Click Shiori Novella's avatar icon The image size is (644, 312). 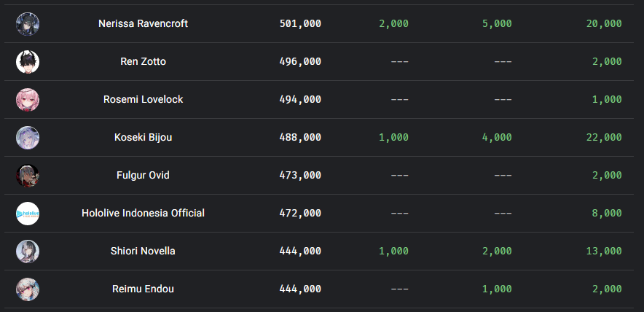pyautogui.click(x=28, y=251)
